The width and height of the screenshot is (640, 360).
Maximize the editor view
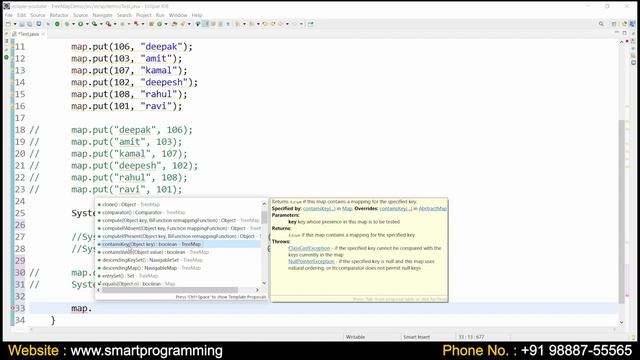pos(624,33)
